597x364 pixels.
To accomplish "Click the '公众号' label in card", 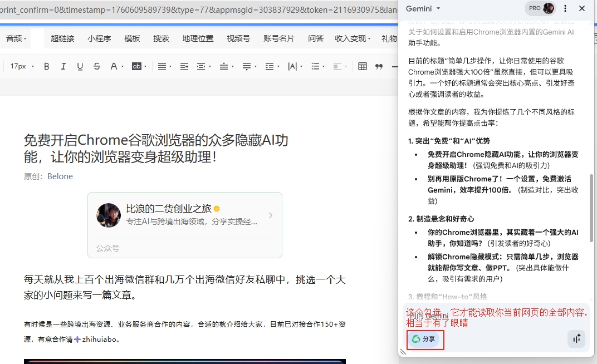I will [107, 248].
